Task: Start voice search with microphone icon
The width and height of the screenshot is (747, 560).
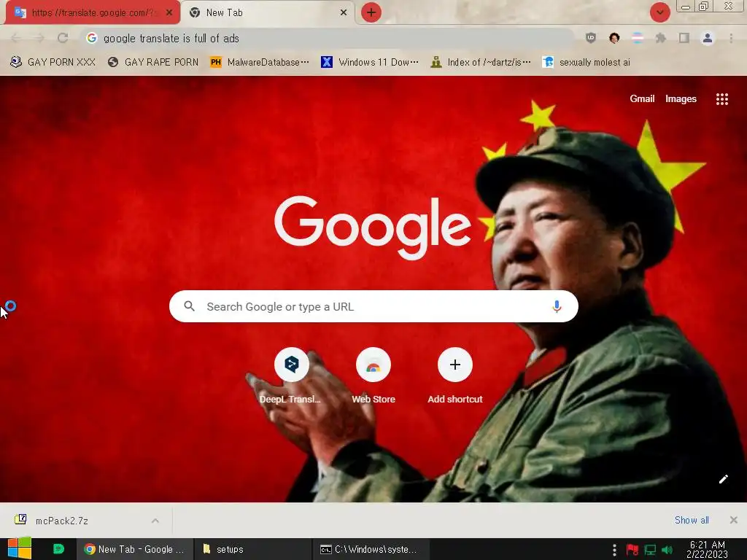Action: [557, 306]
